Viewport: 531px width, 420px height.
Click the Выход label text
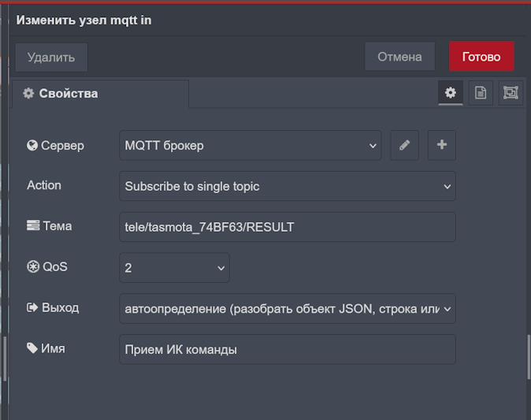pyautogui.click(x=61, y=307)
